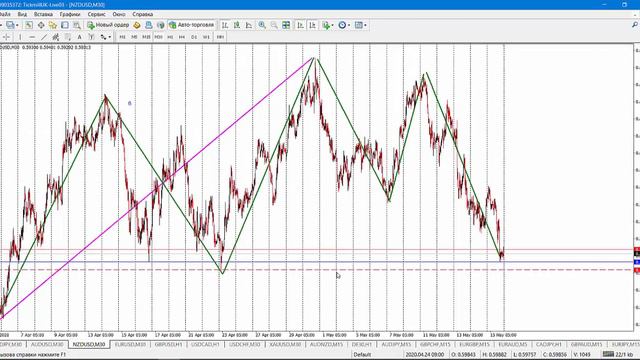
Task: Open the Вид menu
Action: click(x=22, y=14)
